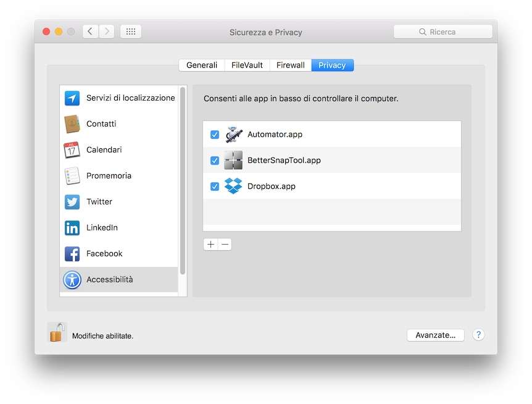The height and width of the screenshot is (404, 532).
Task: Add an app with the plus button
Action: click(210, 245)
